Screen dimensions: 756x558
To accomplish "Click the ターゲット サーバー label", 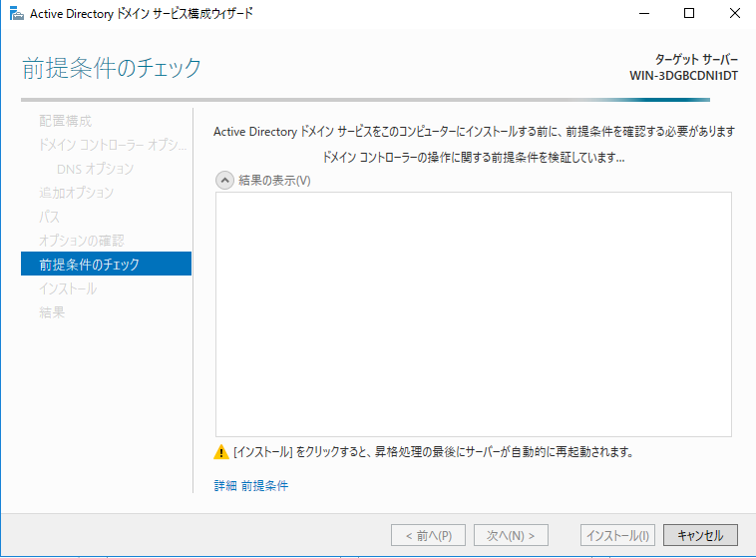I will (x=696, y=59).
